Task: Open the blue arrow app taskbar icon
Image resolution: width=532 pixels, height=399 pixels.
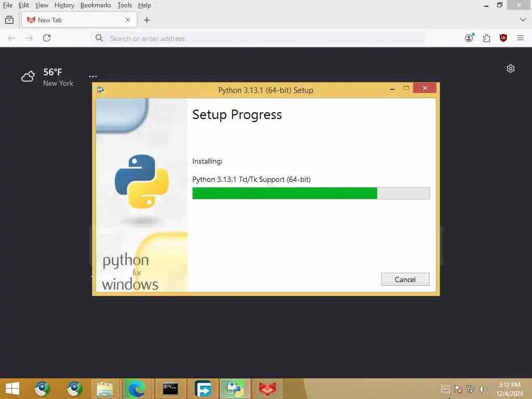Action: click(x=203, y=389)
